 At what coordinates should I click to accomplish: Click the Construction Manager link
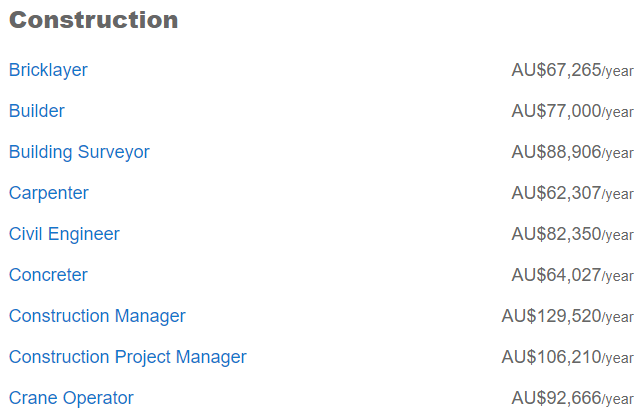tap(97, 316)
